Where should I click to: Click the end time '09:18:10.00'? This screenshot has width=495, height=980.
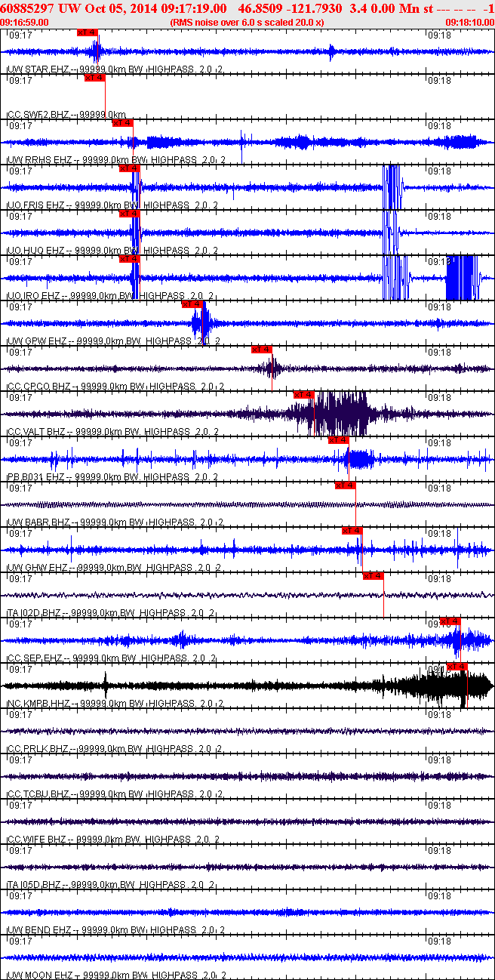tap(470, 22)
